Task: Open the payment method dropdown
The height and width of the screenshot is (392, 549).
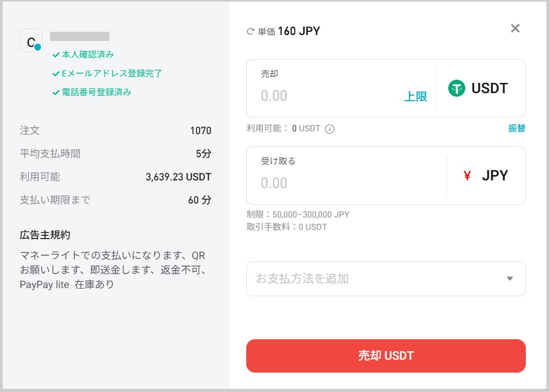Action: [x=377, y=278]
